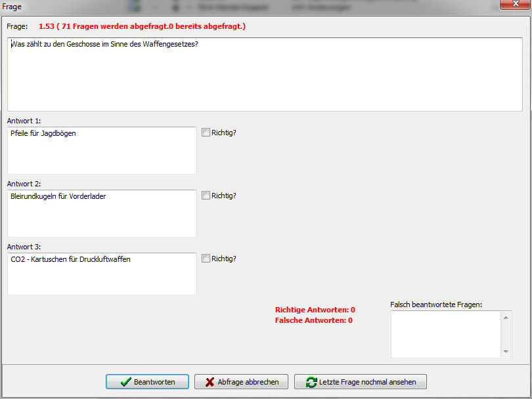
Task: Submit the answer with the Beantworten button
Action: pyautogui.click(x=147, y=382)
